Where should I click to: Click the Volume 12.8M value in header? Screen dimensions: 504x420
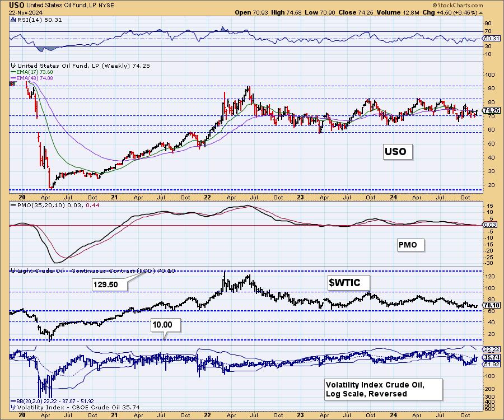point(398,12)
